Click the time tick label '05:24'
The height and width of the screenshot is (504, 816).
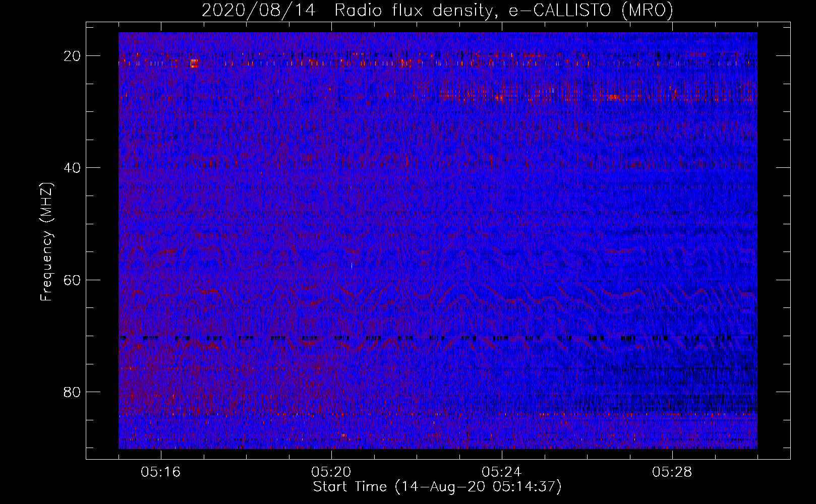502,472
